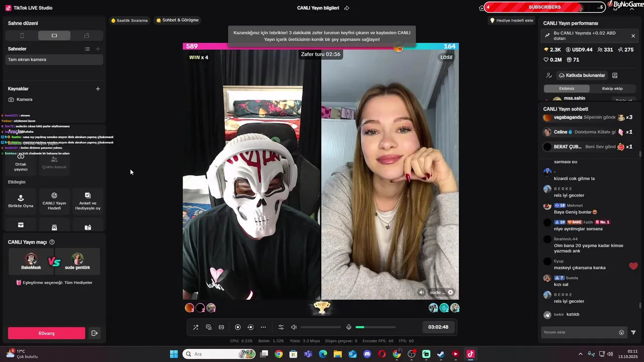This screenshot has width=644, height=362.
Task: Open Eşleştirme seçeneği: Tüm Hediyeler
Action: 54,283
